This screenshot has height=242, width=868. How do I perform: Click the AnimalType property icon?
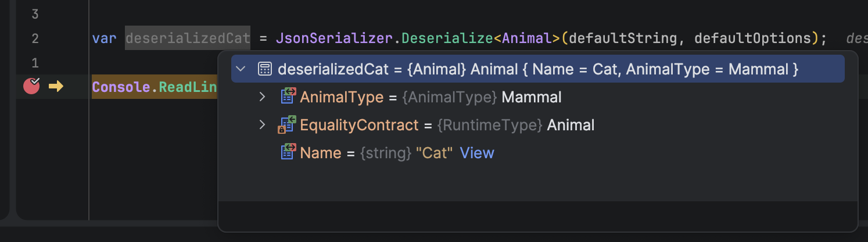(288, 97)
